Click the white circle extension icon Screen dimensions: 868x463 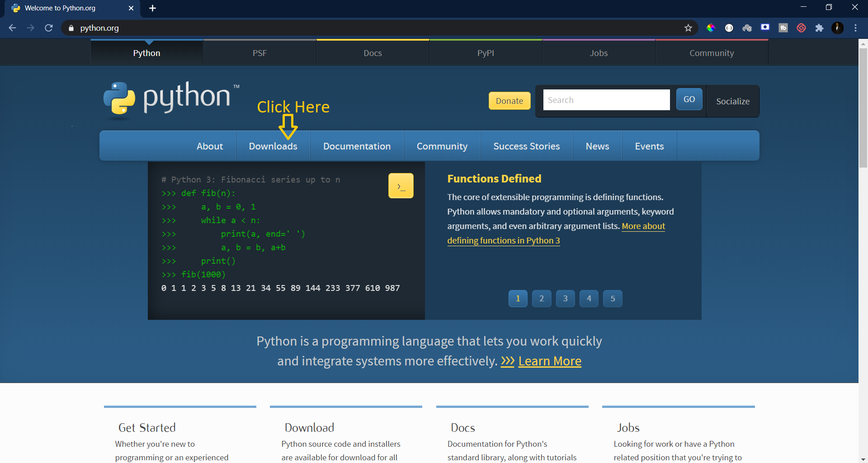729,28
